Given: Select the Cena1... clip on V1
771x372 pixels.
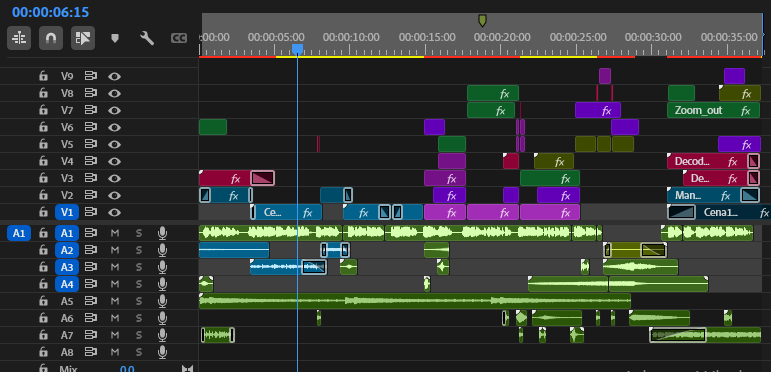Looking at the screenshot, I should click(x=719, y=212).
